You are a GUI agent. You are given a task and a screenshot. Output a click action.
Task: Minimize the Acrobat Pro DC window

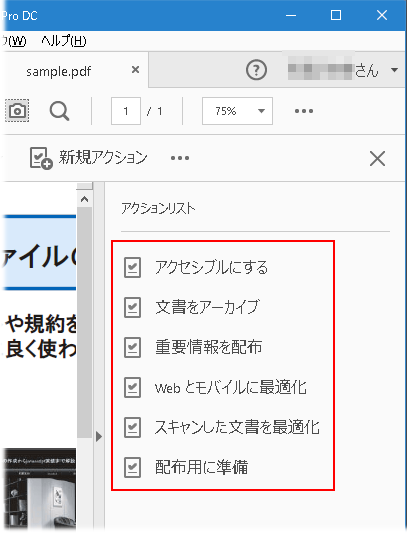click(x=291, y=15)
